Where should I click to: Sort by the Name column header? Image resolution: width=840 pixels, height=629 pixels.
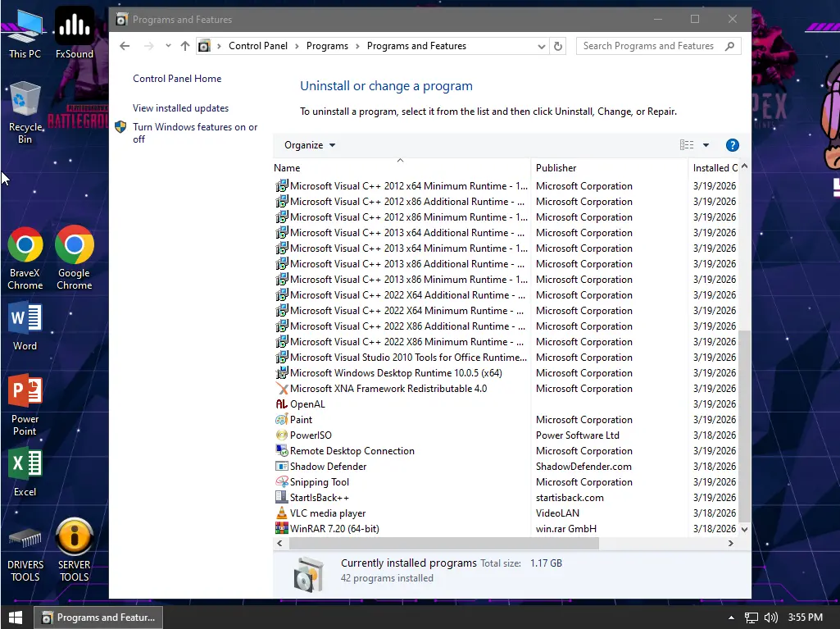click(402, 168)
